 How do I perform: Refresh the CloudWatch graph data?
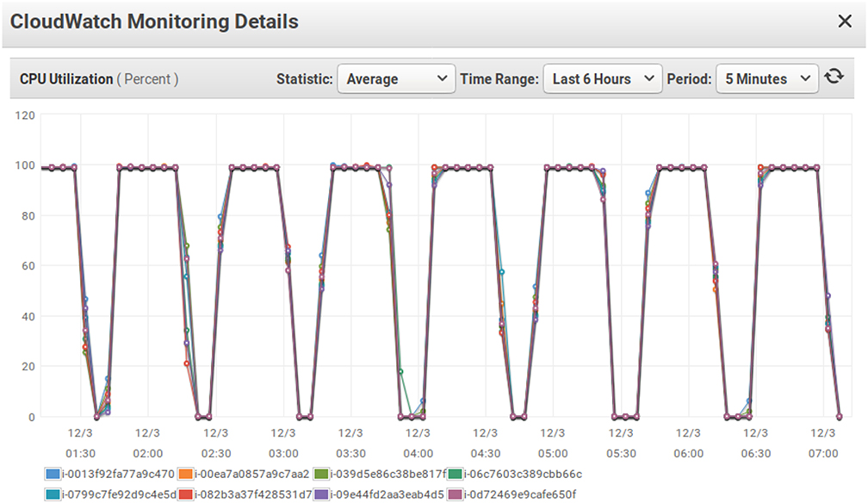(x=834, y=77)
